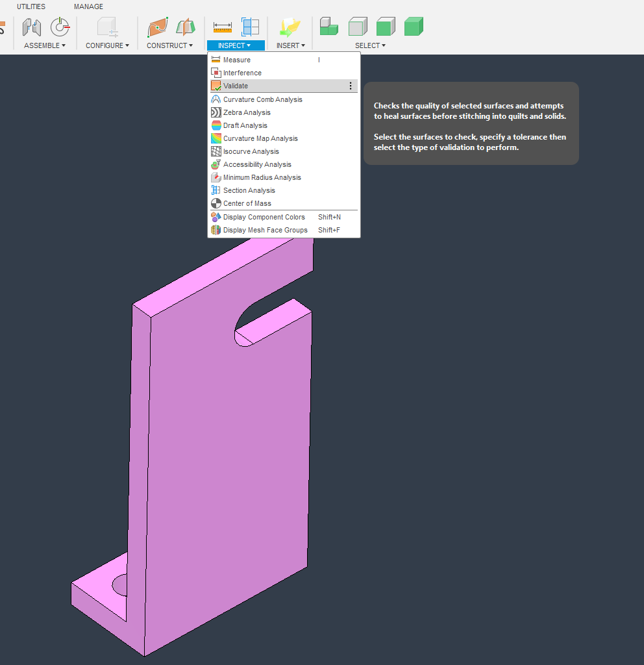
Task: Start a Draft Analysis
Action: coord(245,125)
